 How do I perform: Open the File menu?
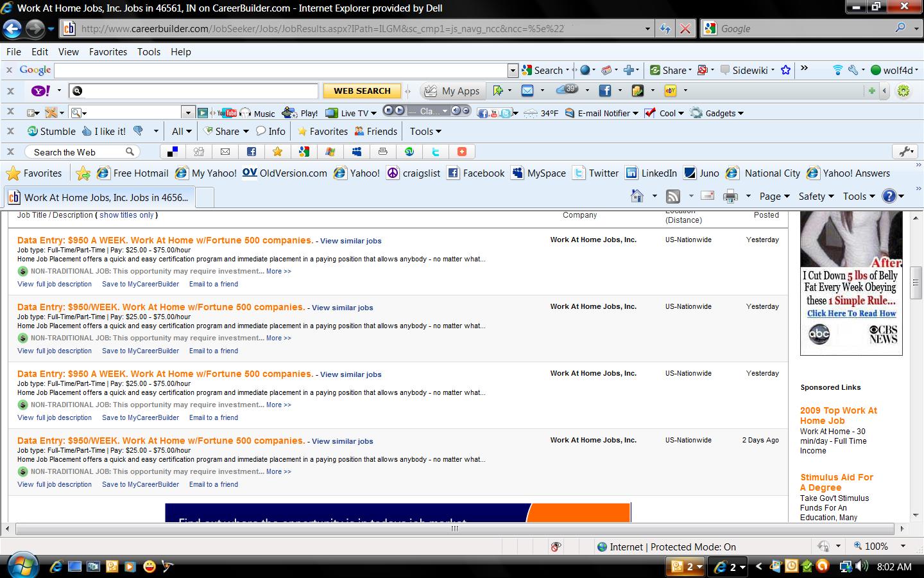pyautogui.click(x=13, y=51)
